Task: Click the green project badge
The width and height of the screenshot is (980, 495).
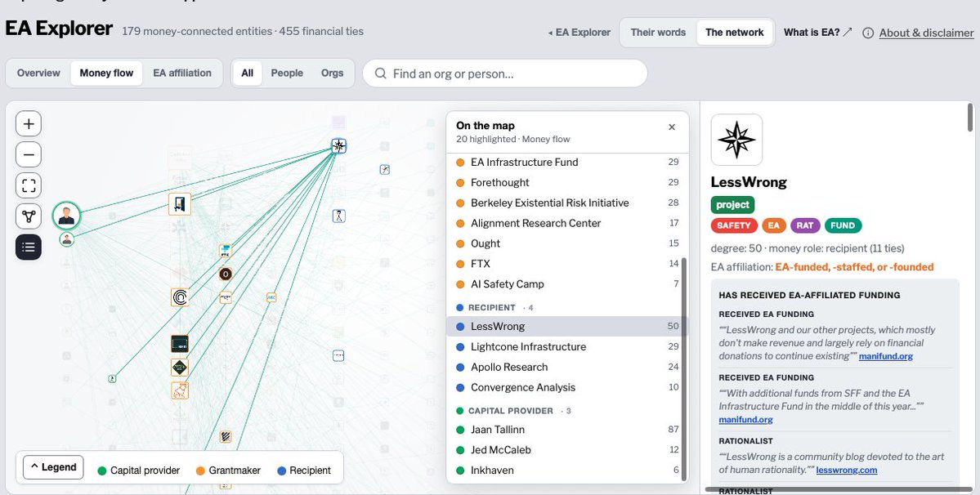Action: 732,205
